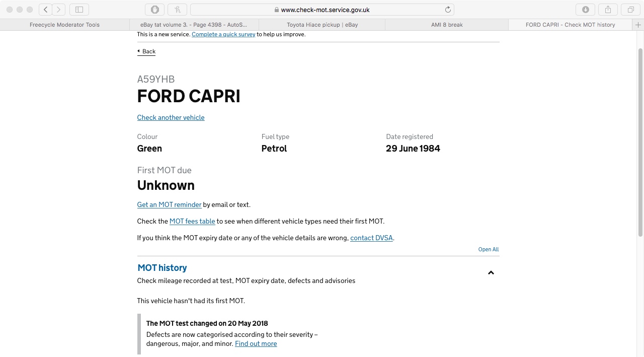Viewport: 644px width, 357px height.
Task: Open Find out more about MOT changes
Action: [256, 343]
